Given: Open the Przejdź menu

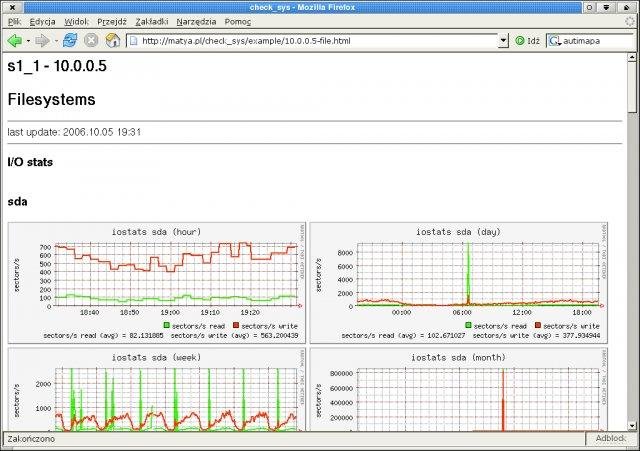Looking at the screenshot, I should pos(112,22).
